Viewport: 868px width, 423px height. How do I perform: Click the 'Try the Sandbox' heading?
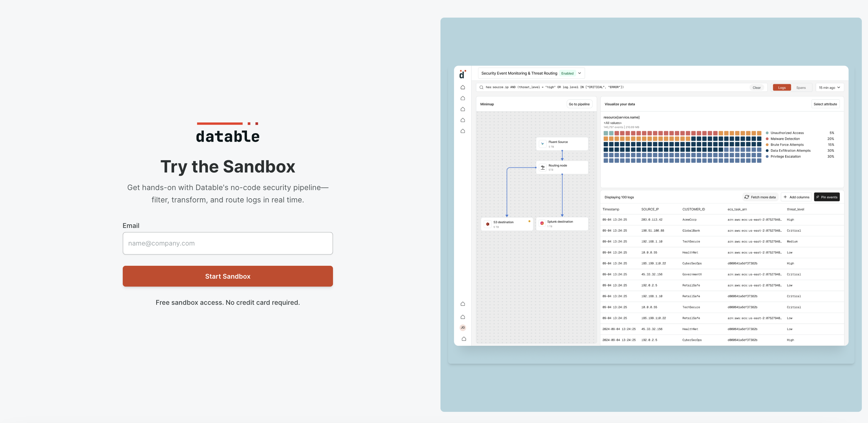[x=228, y=167]
